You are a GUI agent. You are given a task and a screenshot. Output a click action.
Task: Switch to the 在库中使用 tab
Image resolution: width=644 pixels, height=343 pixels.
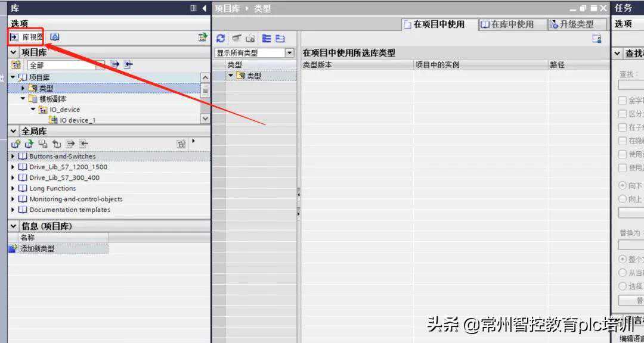(507, 24)
